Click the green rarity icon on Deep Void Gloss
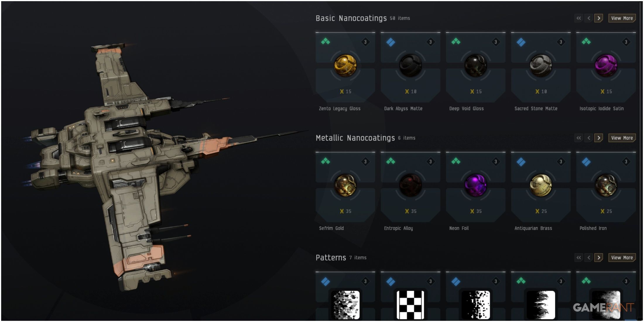 [456, 42]
